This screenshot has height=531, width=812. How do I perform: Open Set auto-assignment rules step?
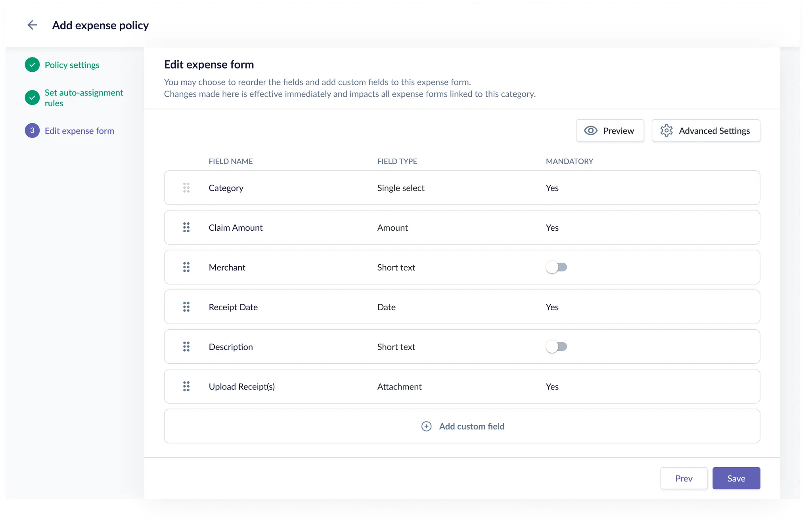click(x=84, y=98)
